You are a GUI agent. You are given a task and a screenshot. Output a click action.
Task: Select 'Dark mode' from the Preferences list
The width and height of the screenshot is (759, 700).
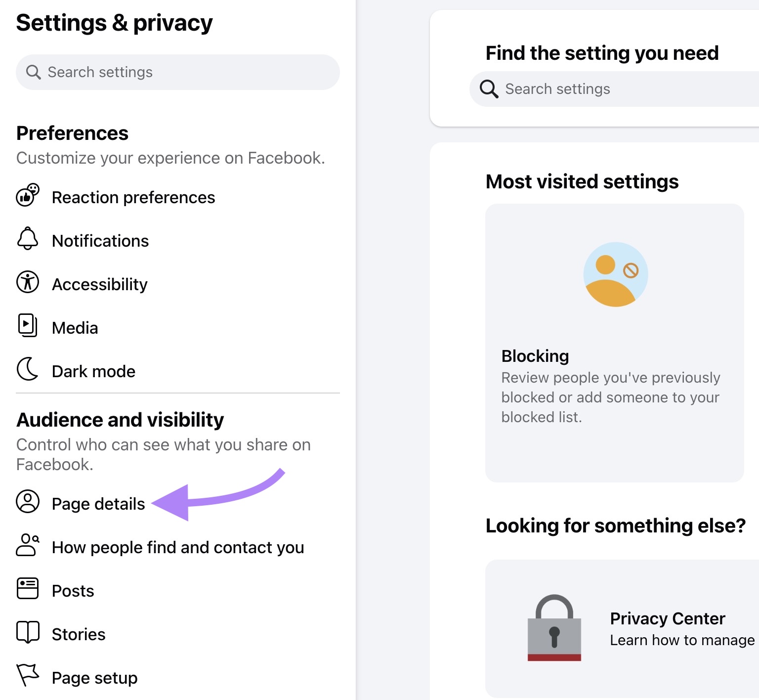click(93, 370)
